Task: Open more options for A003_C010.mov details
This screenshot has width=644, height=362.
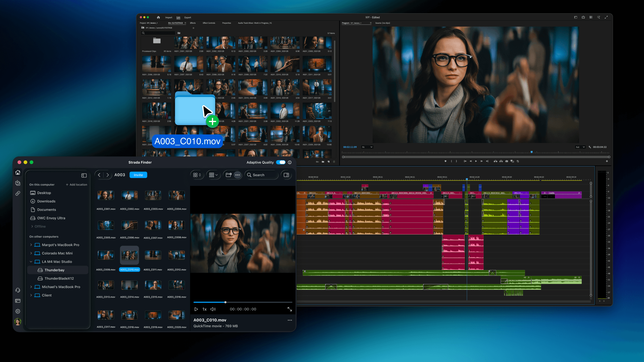Action: click(x=290, y=320)
